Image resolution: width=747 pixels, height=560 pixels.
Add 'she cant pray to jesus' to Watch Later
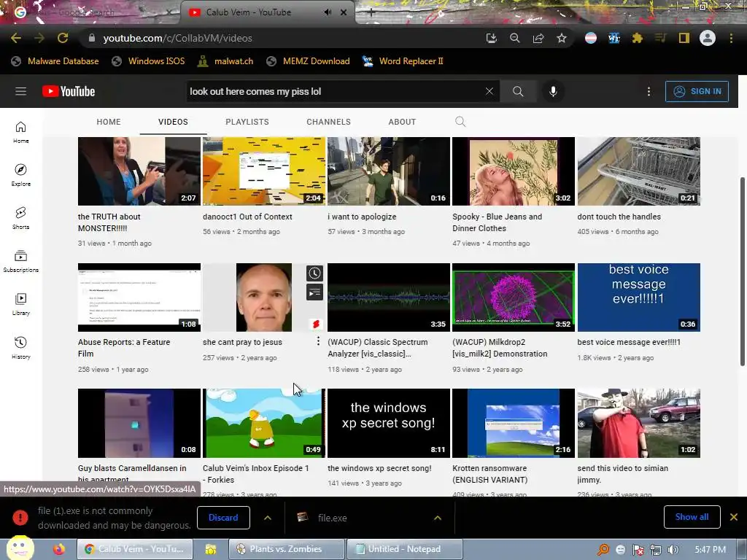(314, 273)
